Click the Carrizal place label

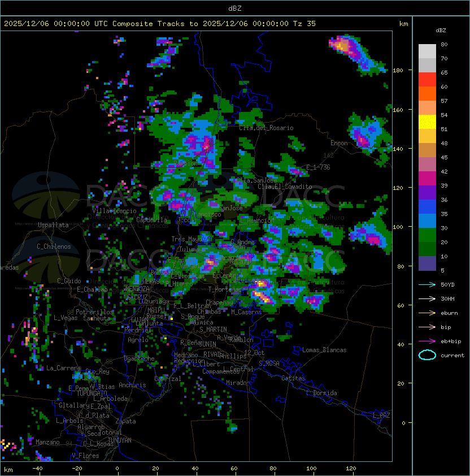tap(168, 379)
